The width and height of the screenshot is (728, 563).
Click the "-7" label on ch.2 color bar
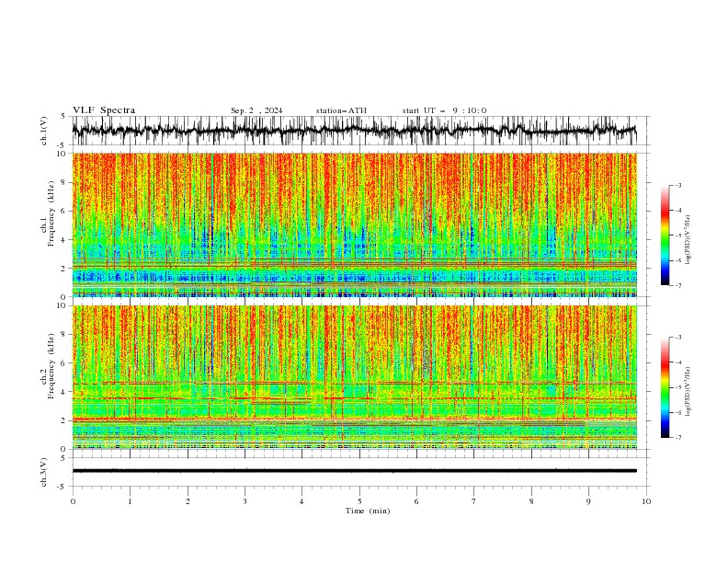[678, 438]
